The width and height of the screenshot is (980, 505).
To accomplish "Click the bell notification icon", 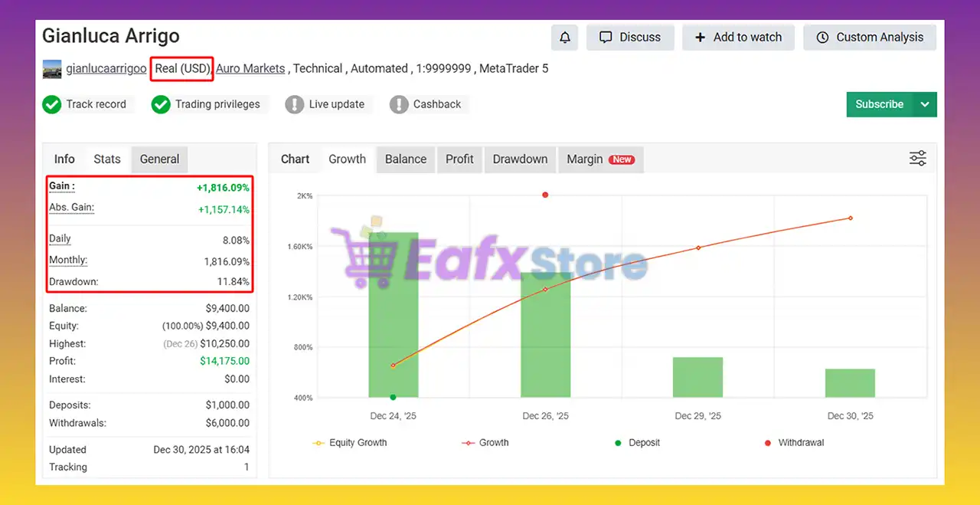I will pos(565,37).
